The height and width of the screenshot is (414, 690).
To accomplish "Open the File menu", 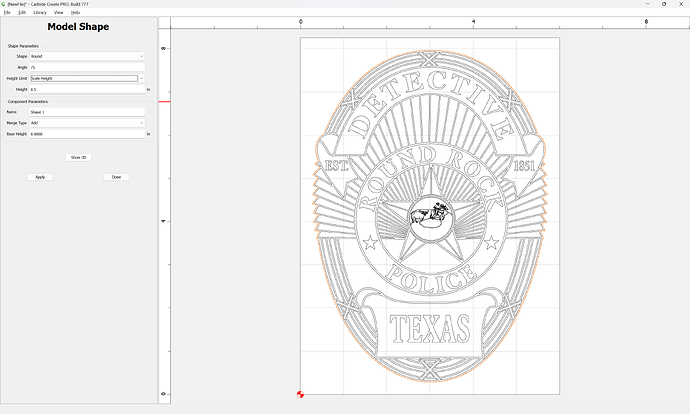I will [x=7, y=12].
